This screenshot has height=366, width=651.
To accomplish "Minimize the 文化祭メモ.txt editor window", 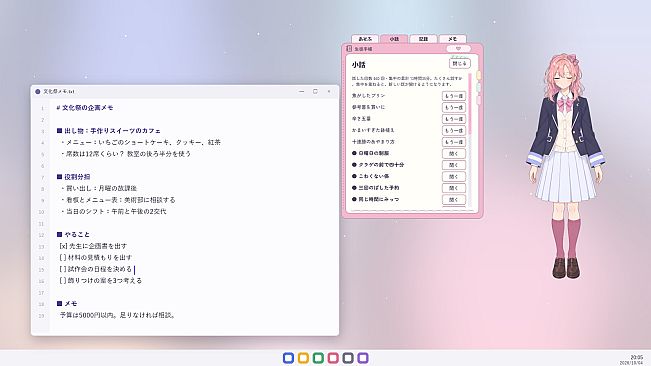I will click(301, 91).
